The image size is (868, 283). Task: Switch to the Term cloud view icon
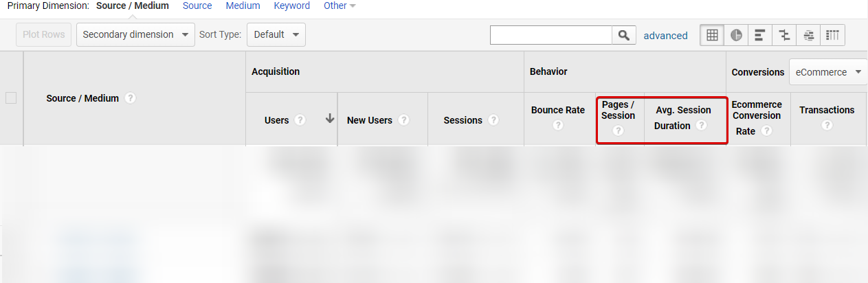click(x=808, y=35)
